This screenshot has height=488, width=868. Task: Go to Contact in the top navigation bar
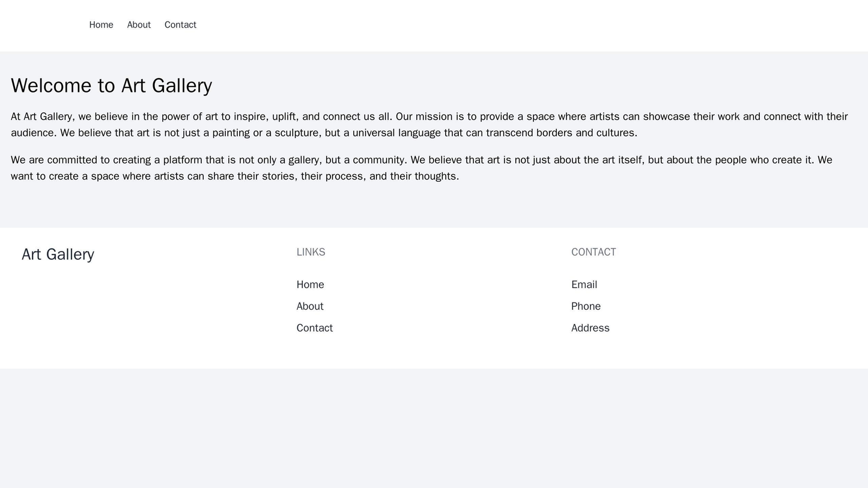tap(180, 25)
